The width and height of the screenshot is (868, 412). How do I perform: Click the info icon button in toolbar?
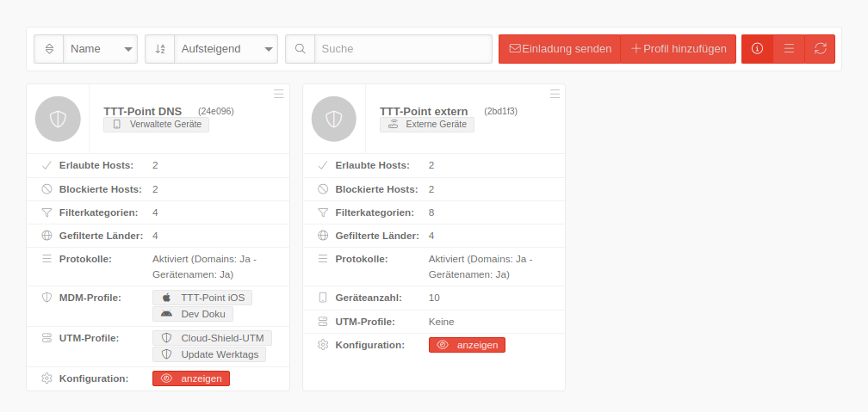tap(757, 49)
